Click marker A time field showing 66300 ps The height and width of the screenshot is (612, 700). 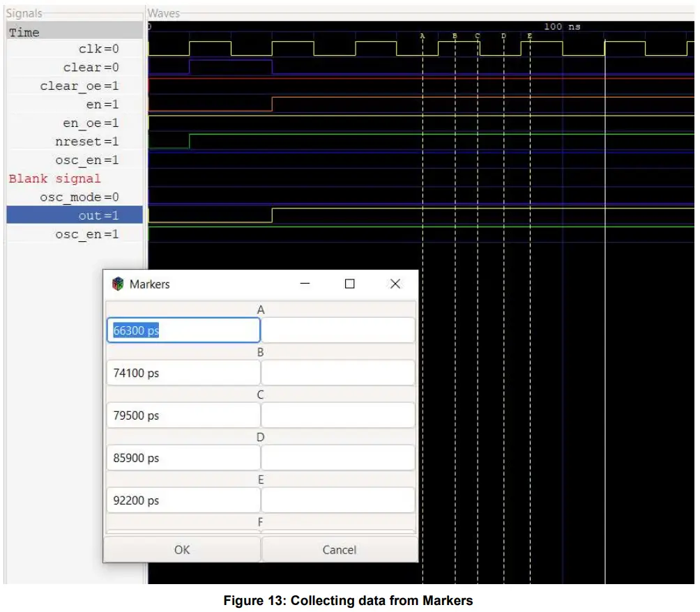point(183,330)
